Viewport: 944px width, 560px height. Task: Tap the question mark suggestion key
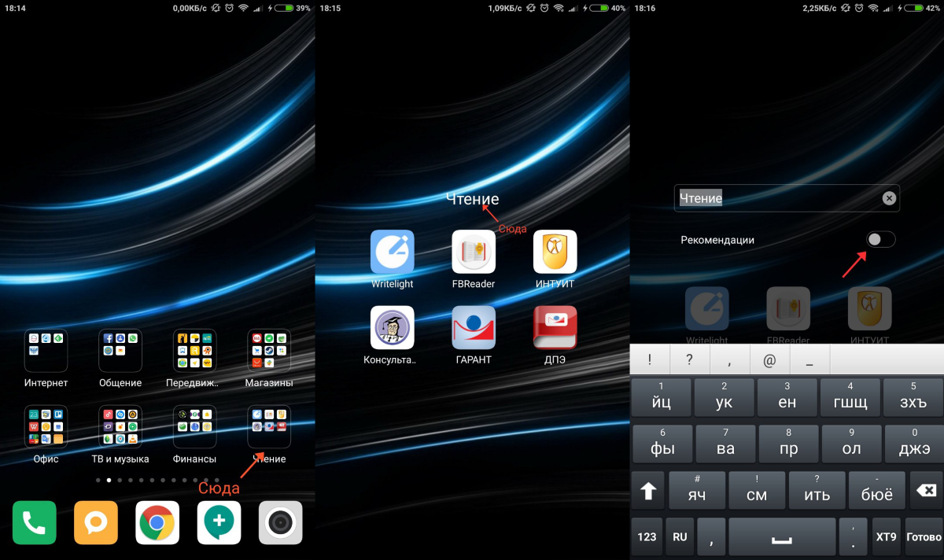coord(689,360)
